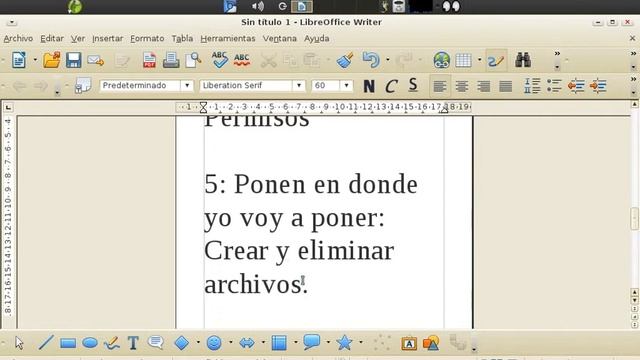The height and width of the screenshot is (360, 640).
Task: Expand the Undo history dropdown arrow
Action: pyautogui.click(x=387, y=60)
